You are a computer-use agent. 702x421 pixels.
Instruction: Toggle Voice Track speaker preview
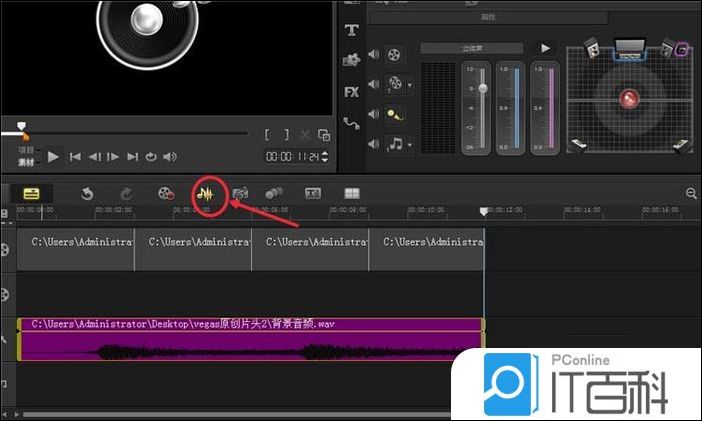point(373,114)
